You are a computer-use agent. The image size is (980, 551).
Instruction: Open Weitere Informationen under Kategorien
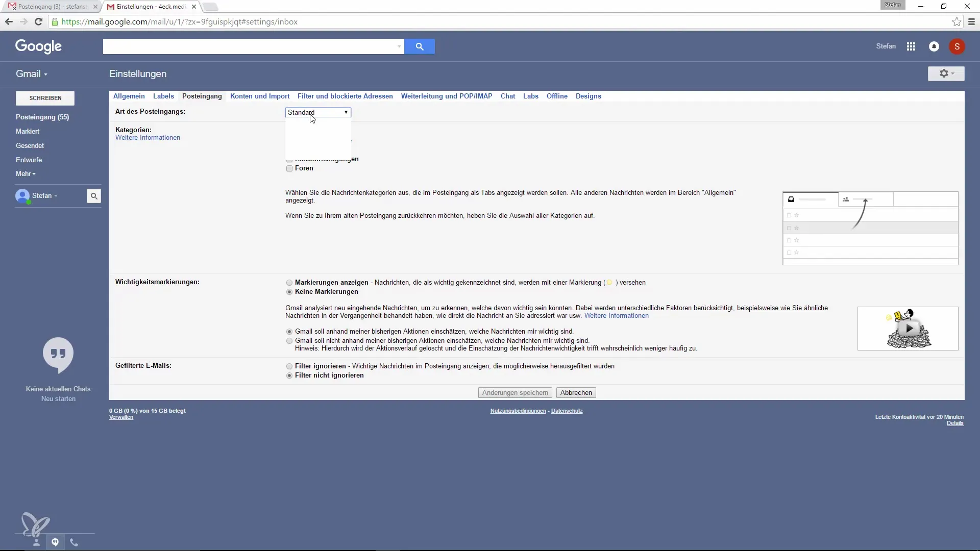click(148, 138)
